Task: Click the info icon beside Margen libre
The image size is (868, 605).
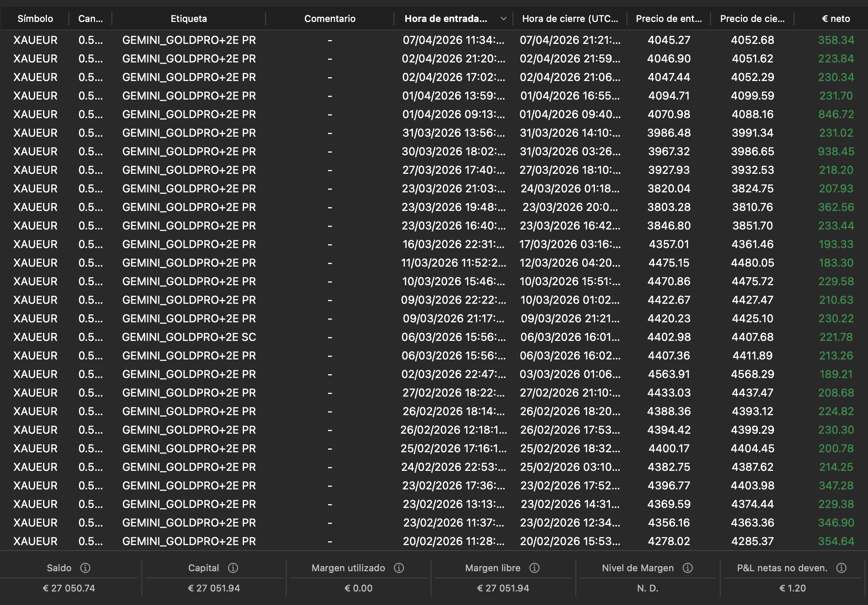Action: 535,568
